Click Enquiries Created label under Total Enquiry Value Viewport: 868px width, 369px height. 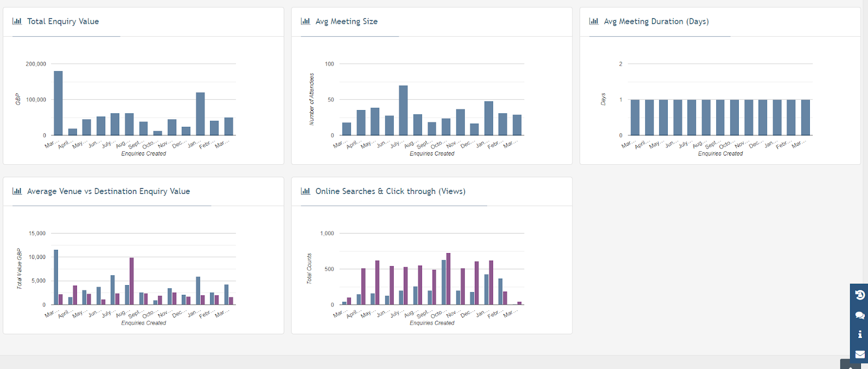point(144,154)
